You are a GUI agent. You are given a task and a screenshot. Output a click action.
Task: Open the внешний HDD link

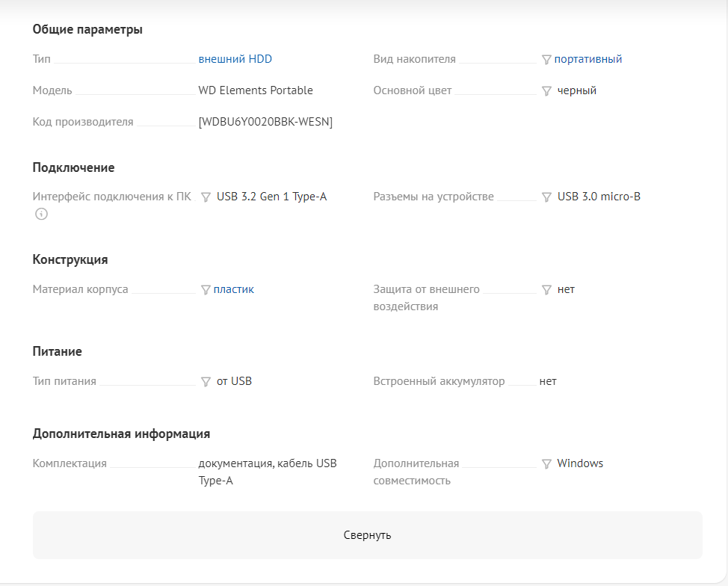pyautogui.click(x=235, y=59)
